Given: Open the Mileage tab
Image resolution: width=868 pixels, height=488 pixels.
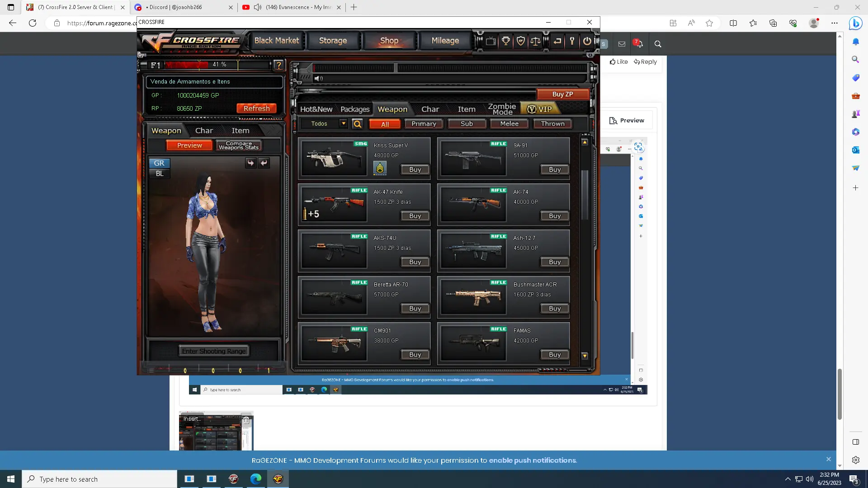Looking at the screenshot, I should point(445,41).
